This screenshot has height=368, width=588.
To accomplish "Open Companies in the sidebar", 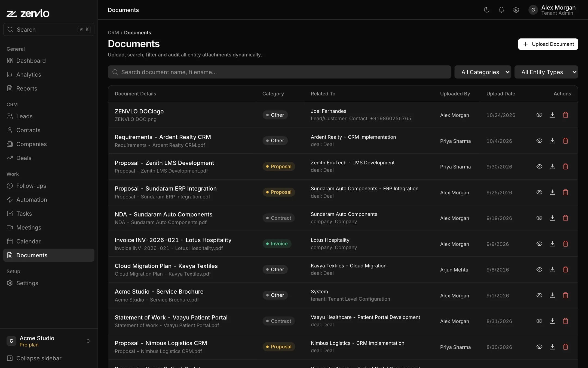I will pos(49,144).
